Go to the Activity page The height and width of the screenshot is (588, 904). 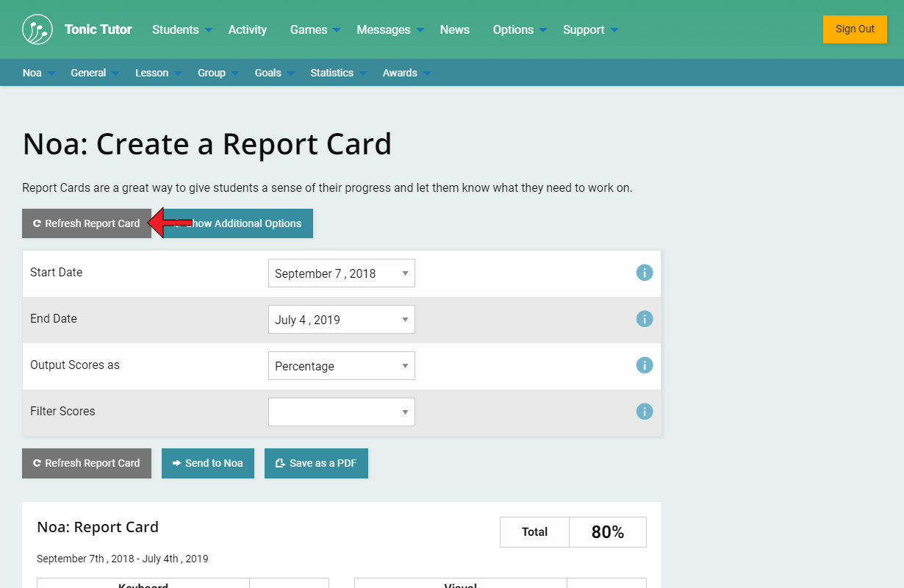(247, 30)
